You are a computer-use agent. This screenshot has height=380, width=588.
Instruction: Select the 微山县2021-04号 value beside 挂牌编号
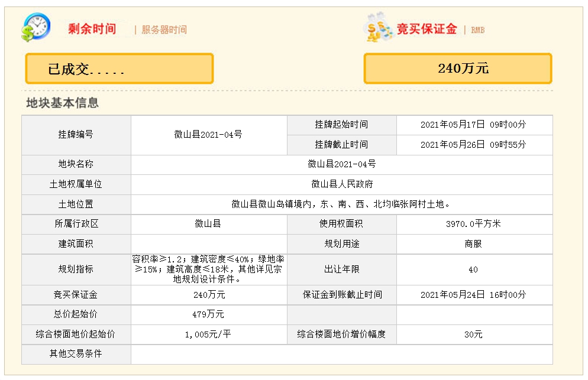pyautogui.click(x=209, y=135)
